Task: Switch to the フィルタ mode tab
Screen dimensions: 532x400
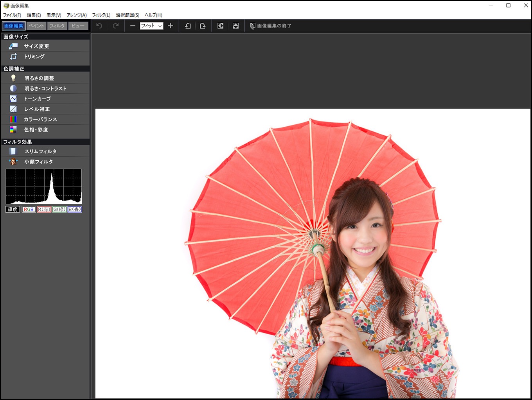Action: (57, 26)
